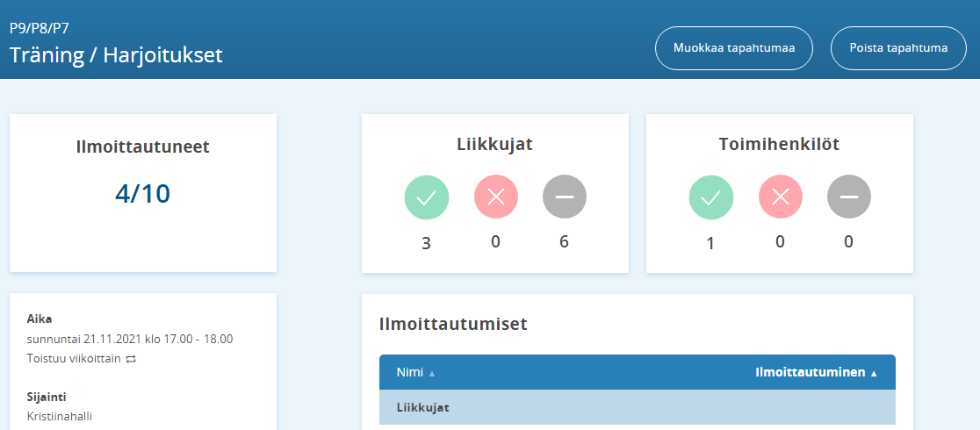Click the sort arrow next to Ilmoittautuminen

874,373
